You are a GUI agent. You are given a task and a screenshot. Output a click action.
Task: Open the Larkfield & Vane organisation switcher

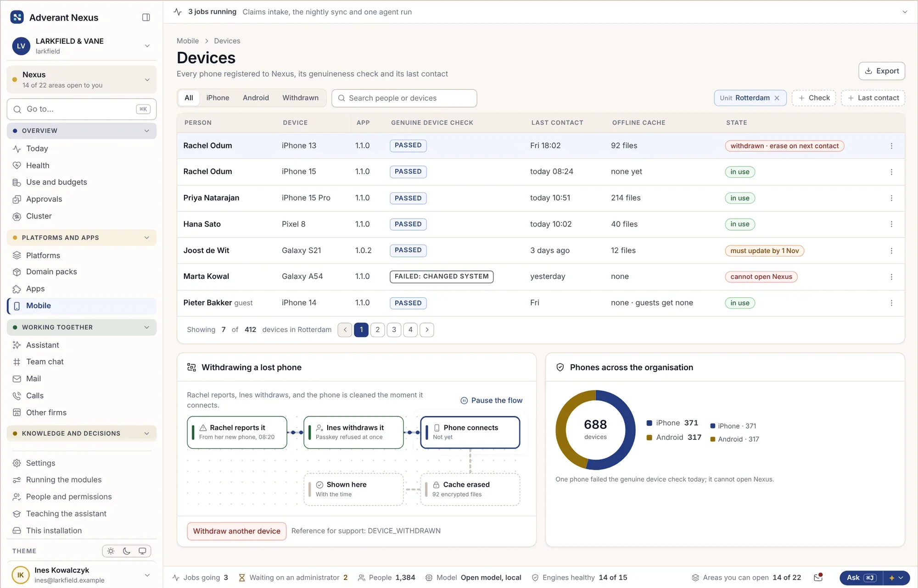pos(82,46)
